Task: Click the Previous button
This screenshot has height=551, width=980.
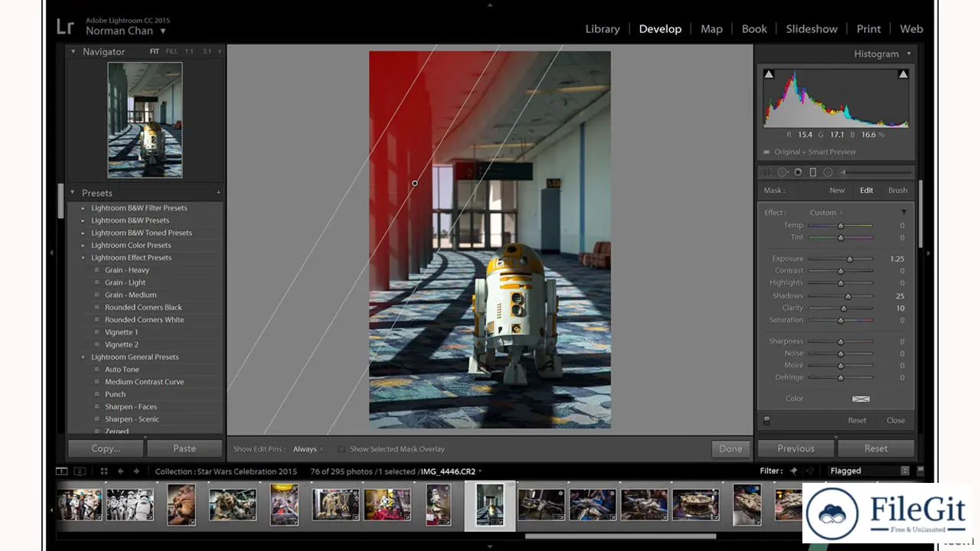Action: [795, 448]
